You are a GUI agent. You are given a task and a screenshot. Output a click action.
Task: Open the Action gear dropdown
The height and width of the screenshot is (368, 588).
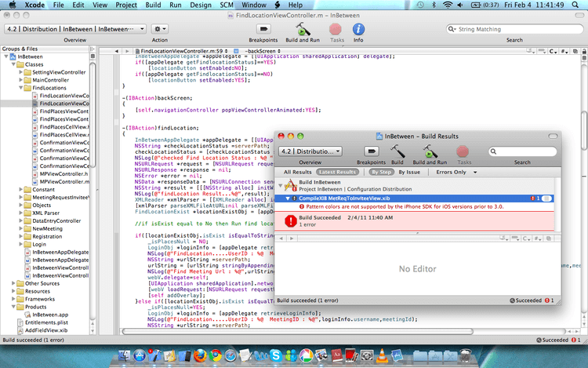point(160,29)
